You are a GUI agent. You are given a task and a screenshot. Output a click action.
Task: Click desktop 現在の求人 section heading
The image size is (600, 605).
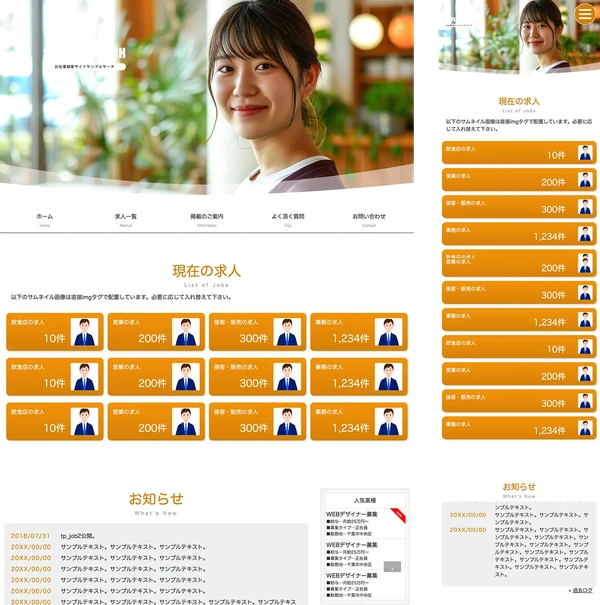coord(206,271)
